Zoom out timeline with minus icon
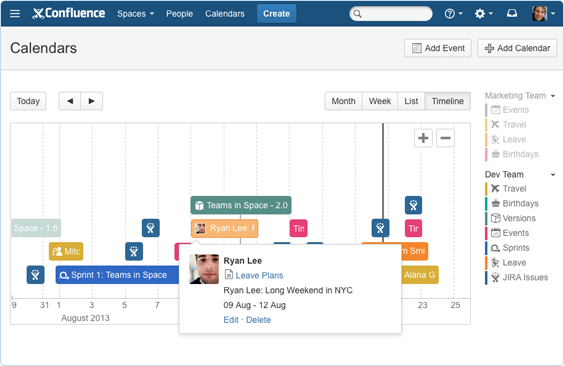 [x=445, y=138]
